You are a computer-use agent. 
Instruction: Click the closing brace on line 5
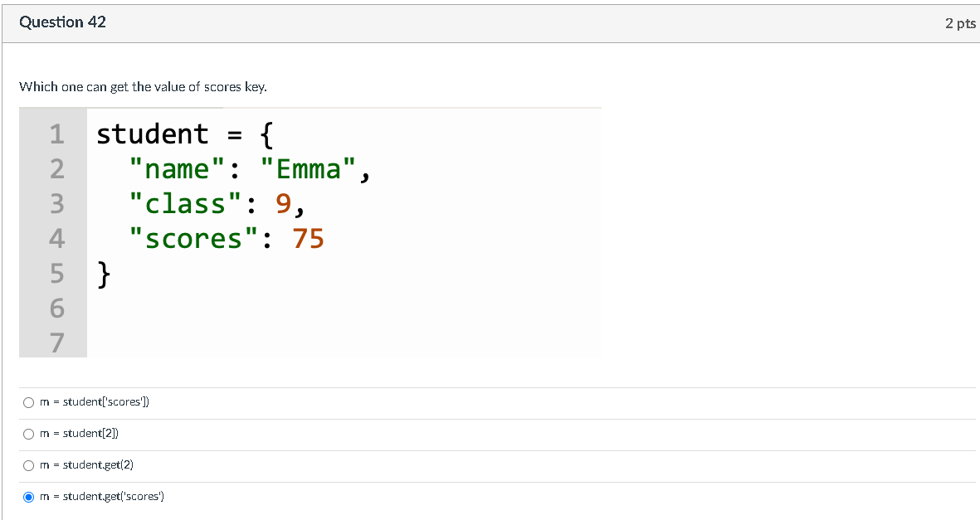tap(104, 274)
